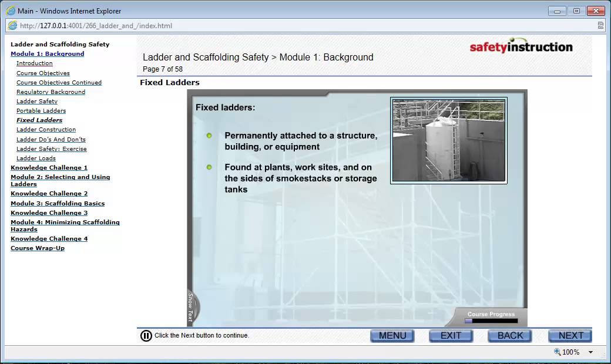Screen dimensions: 611x364
Task: Open Module 1: Background link
Action: pyautogui.click(x=47, y=54)
